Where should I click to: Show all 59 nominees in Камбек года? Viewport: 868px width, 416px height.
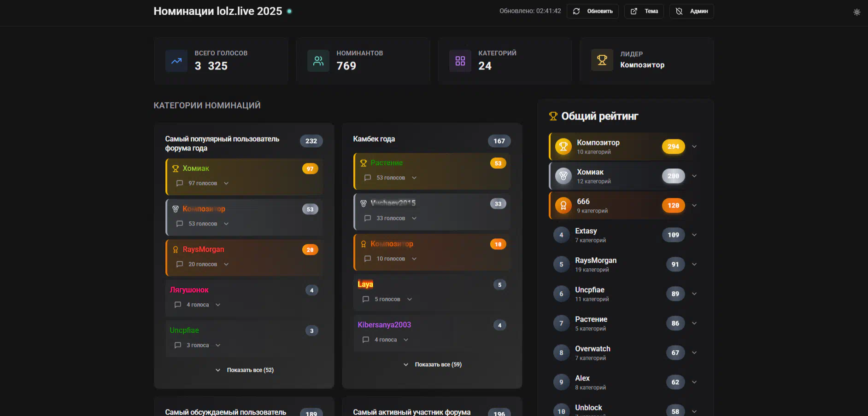(x=433, y=364)
